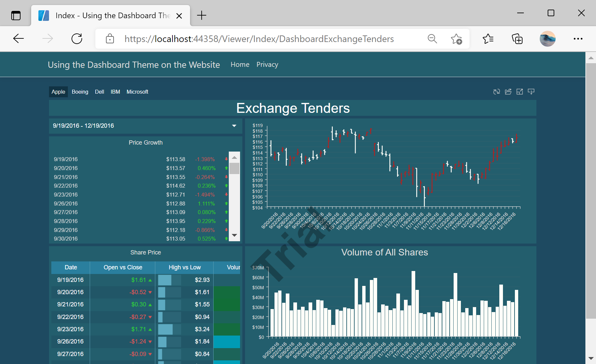Click the address bar URL field

259,39
